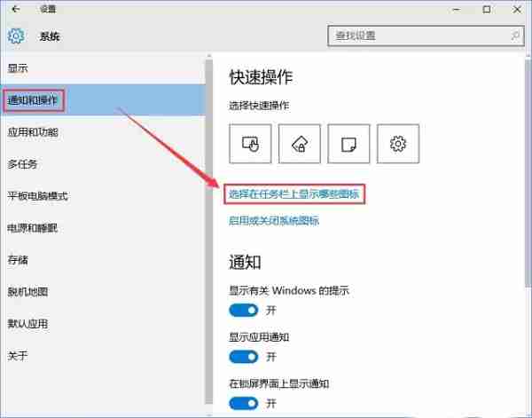
Task: Open 关于 settings page
Action: (103, 356)
